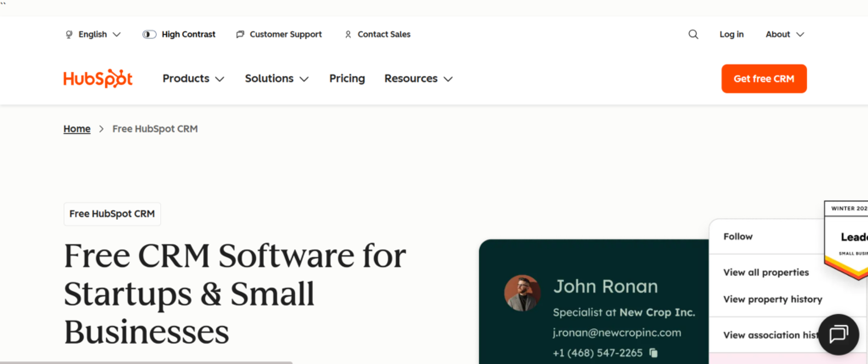Click John Ronan's profile photo
This screenshot has width=868, height=364.
coord(522,293)
